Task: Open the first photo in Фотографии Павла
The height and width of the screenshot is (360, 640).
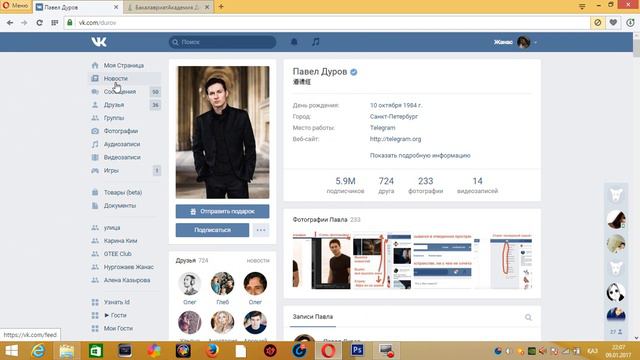Action: point(322,261)
